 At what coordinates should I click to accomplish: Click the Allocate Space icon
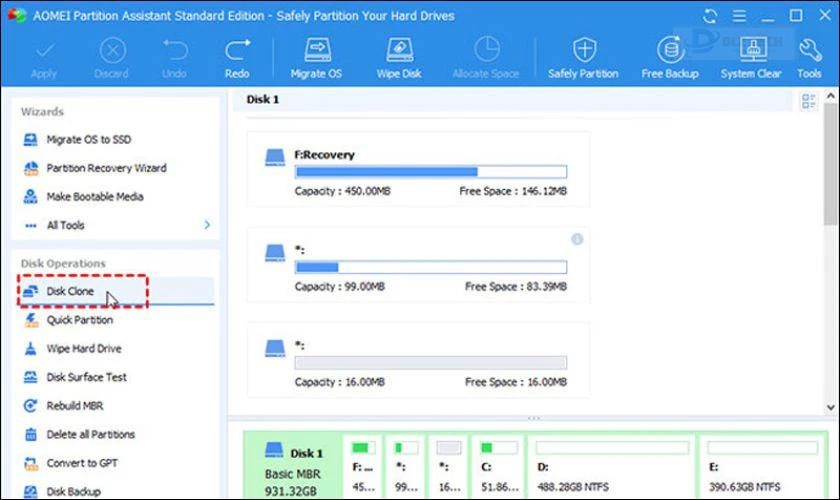click(486, 50)
